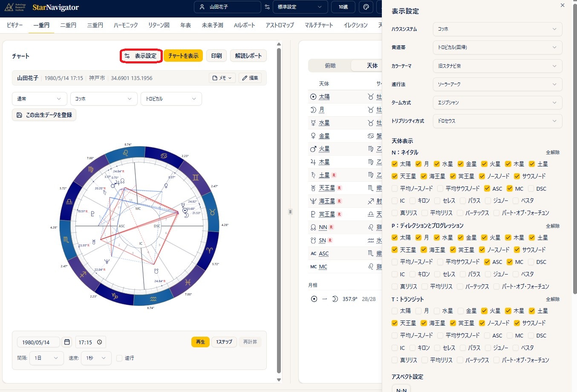Click the clock icon in the 17:15 field

pos(100,342)
